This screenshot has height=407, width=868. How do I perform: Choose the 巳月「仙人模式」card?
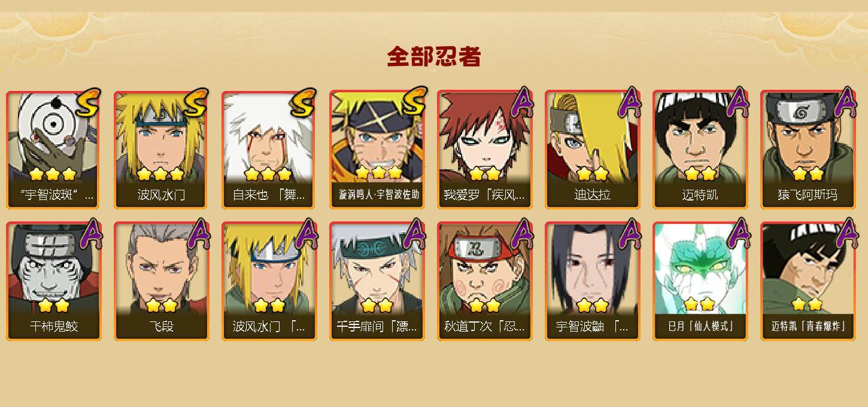(x=700, y=281)
